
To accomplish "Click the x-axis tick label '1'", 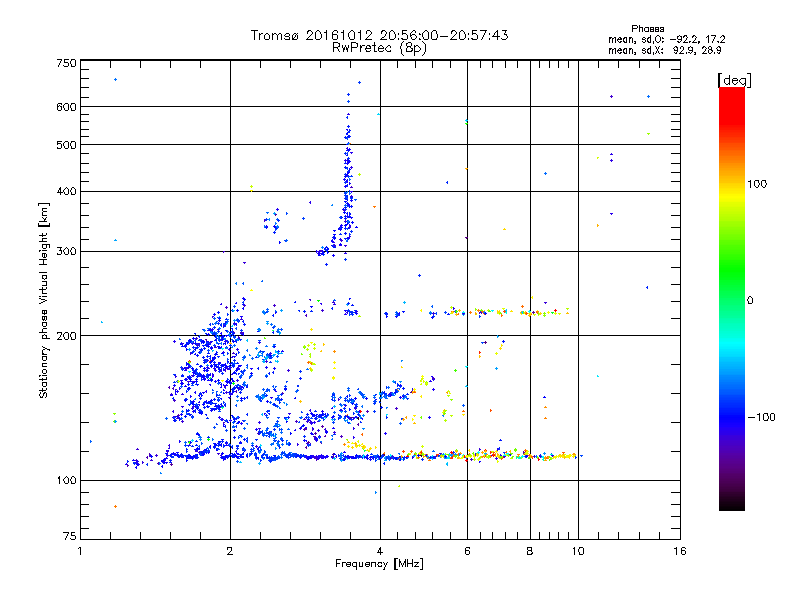I will [80, 551].
